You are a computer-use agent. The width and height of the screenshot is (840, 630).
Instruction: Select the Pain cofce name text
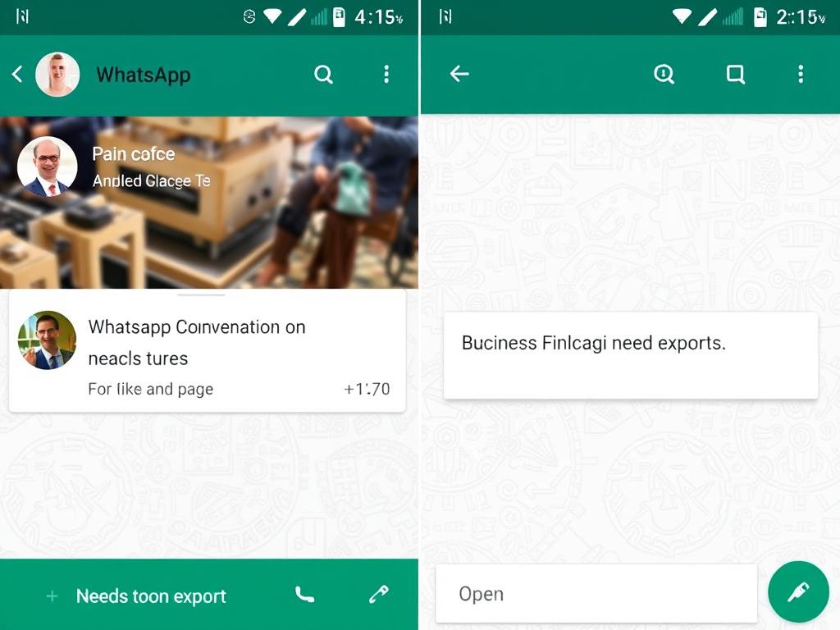134,153
